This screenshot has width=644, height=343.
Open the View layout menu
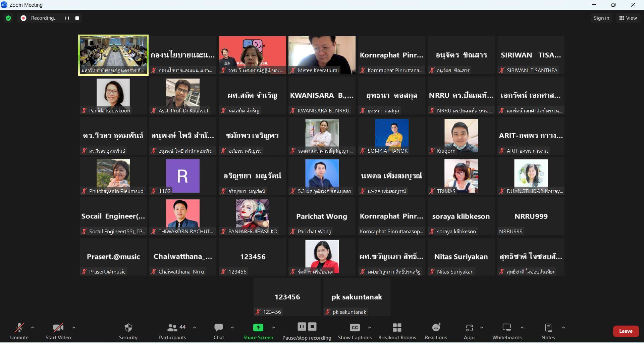(x=628, y=18)
